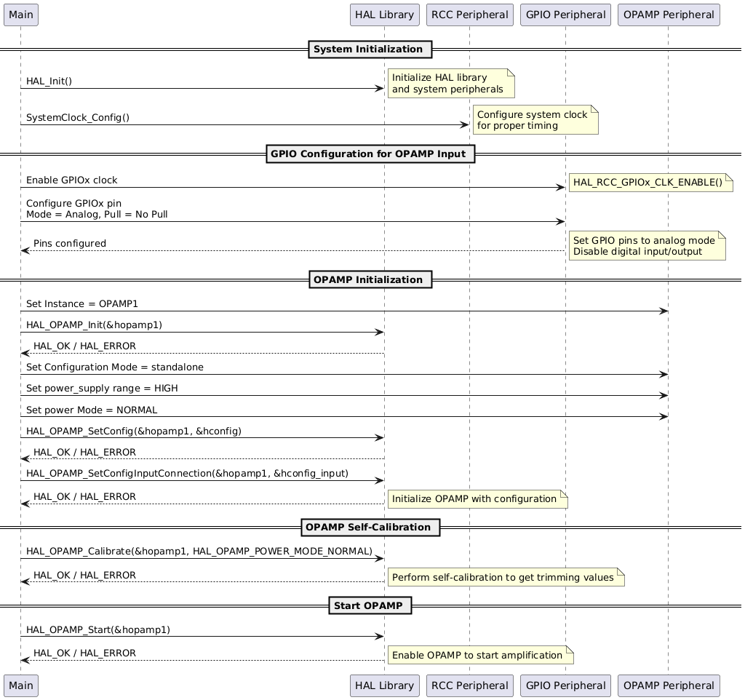Viewport: 745px width, 700px height.
Task: Click the Enable OPAMP to start amplification note
Action: click(x=480, y=656)
